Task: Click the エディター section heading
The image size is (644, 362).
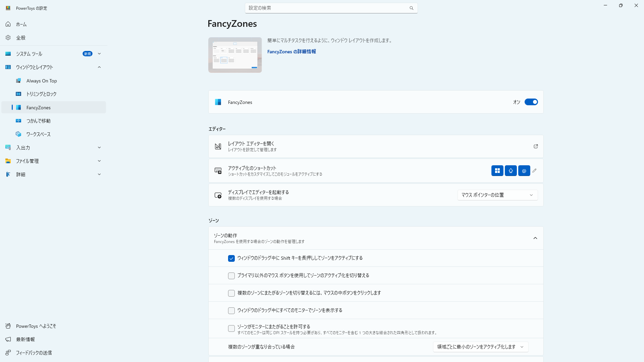Action: point(217,129)
